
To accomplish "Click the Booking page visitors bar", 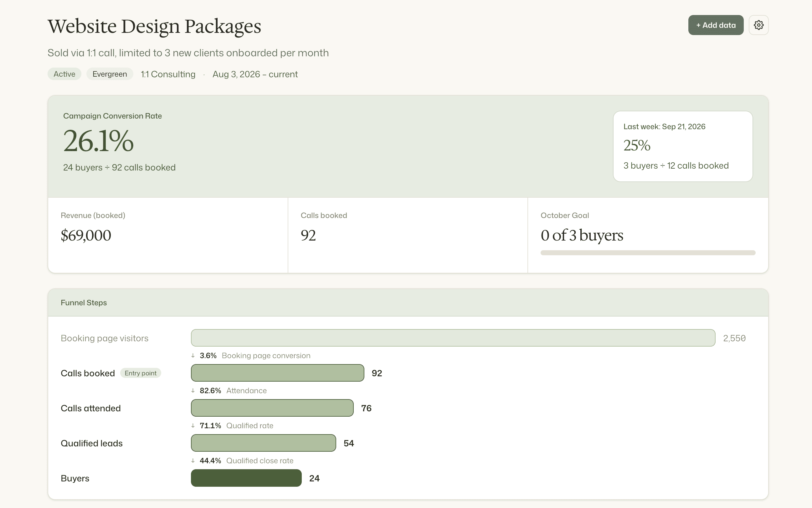I will tap(453, 338).
